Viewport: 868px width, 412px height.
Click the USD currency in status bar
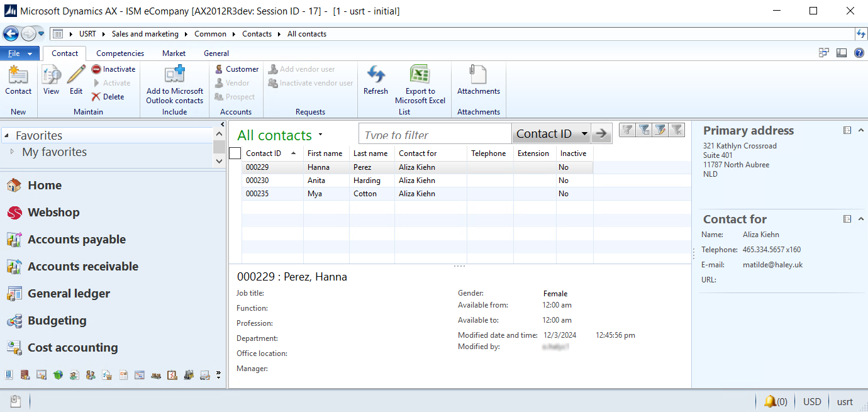pos(812,401)
